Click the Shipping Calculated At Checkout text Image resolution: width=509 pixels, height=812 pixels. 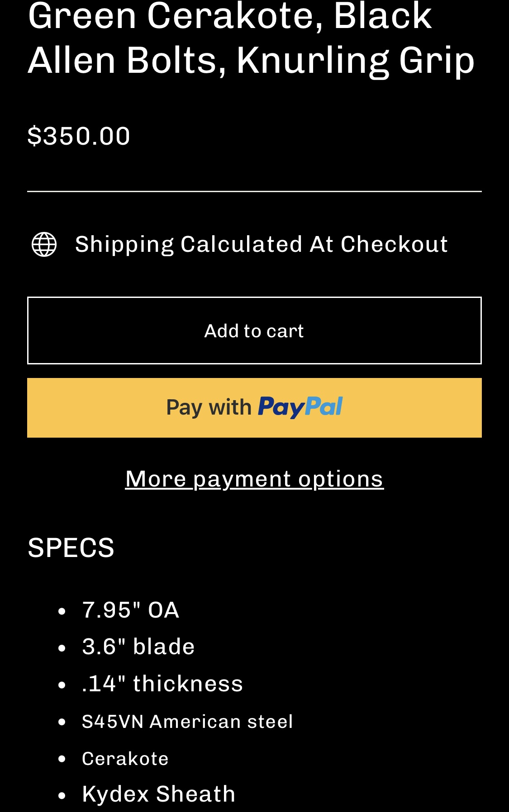pos(262,244)
